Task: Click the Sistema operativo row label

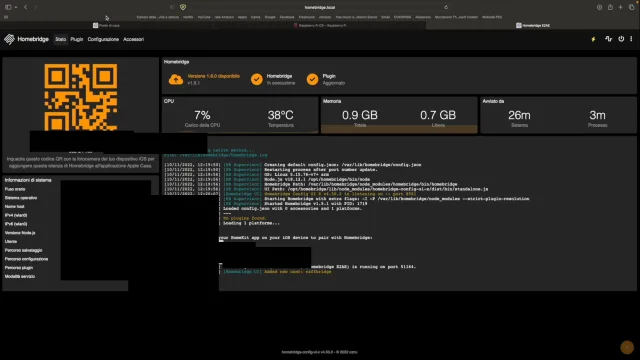Action: point(21,198)
